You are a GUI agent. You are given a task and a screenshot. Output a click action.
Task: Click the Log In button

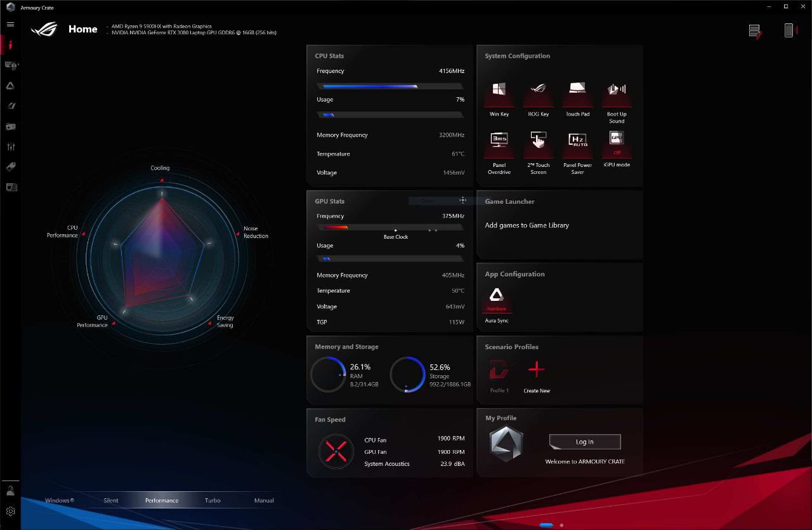[585, 442]
